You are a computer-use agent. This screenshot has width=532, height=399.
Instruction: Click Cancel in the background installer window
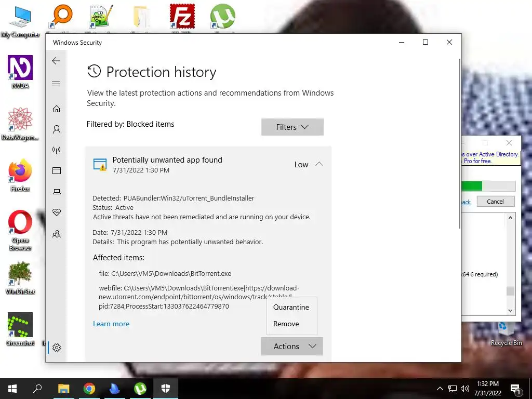495,202
